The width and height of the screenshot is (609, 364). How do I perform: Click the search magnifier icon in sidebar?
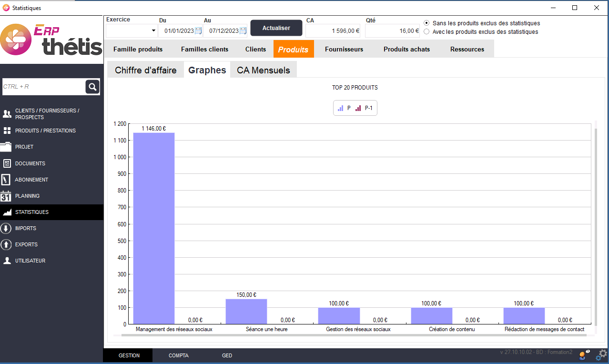tap(92, 87)
